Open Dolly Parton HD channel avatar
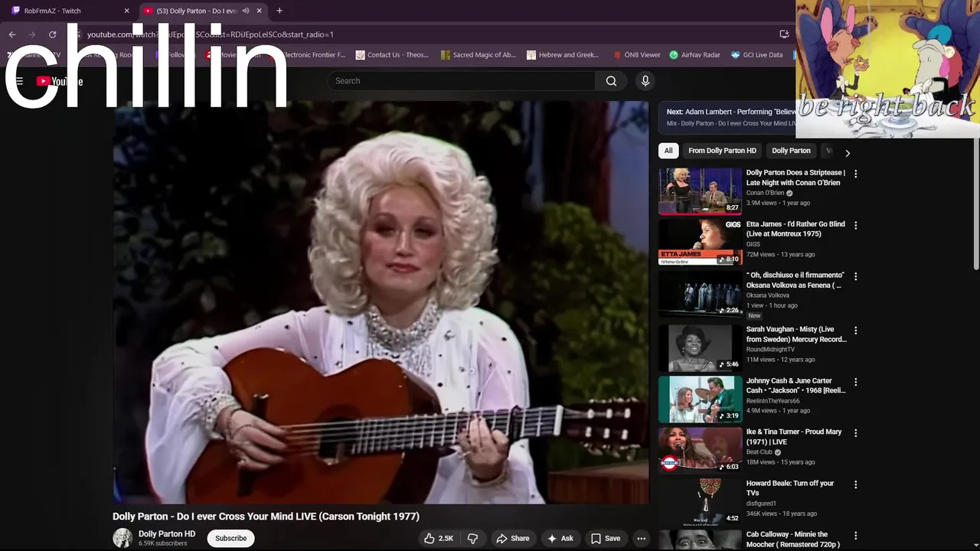The image size is (980, 551). pyautogui.click(x=122, y=538)
